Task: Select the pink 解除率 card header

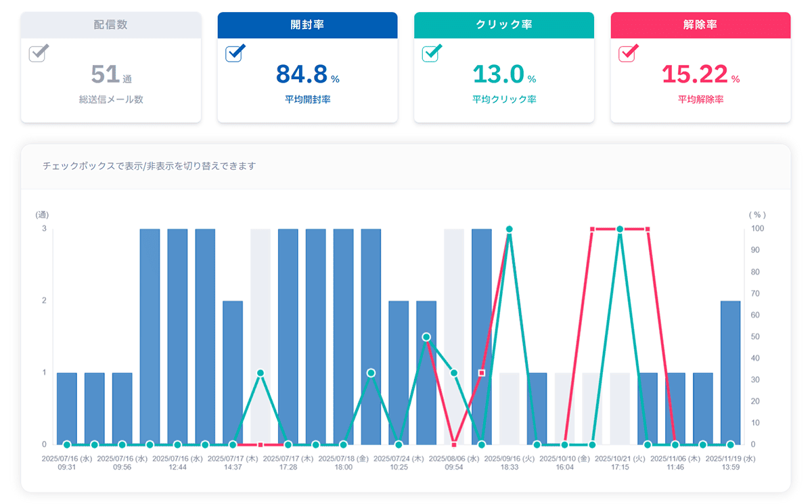Action: (x=700, y=25)
